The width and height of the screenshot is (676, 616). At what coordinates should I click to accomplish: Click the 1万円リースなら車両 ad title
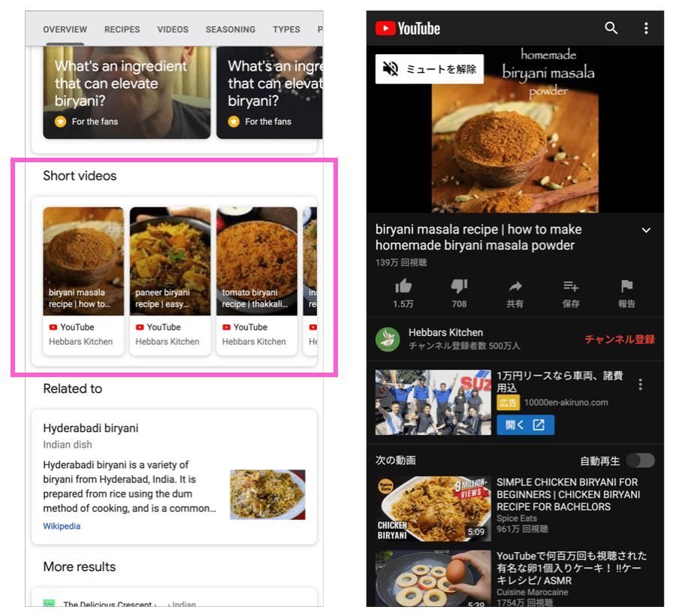pos(560,382)
